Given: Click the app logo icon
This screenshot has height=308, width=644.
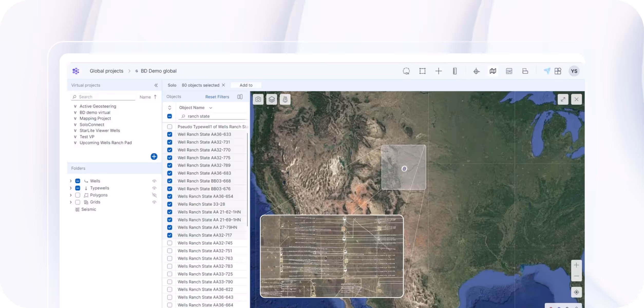Looking at the screenshot, I should [76, 71].
